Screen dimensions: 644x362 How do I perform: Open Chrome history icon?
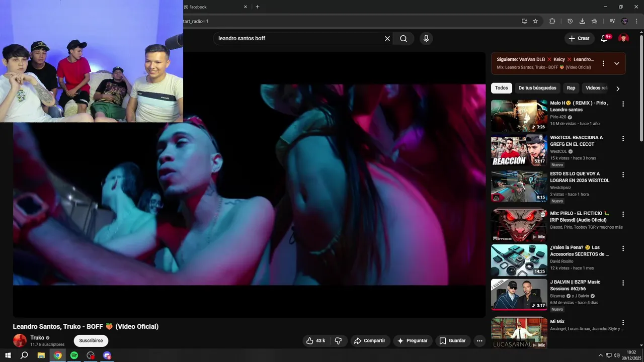point(570,21)
